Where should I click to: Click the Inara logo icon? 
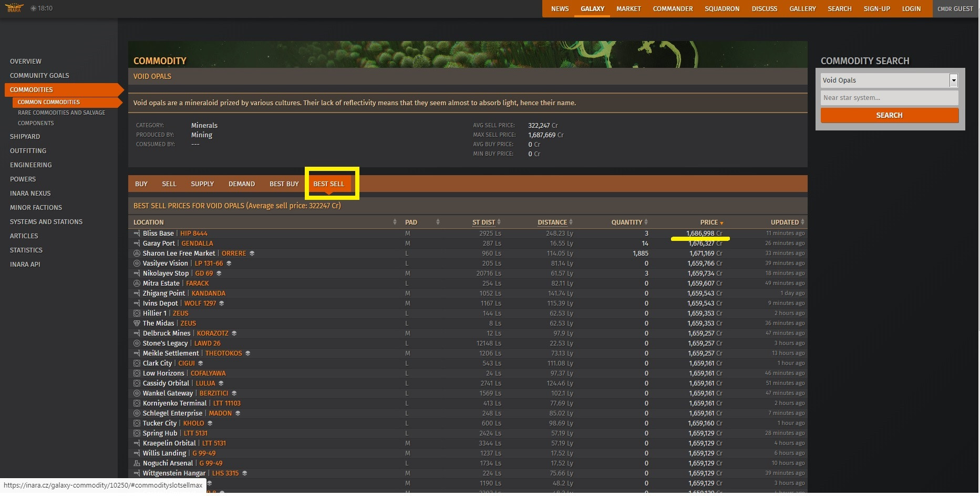coord(14,8)
